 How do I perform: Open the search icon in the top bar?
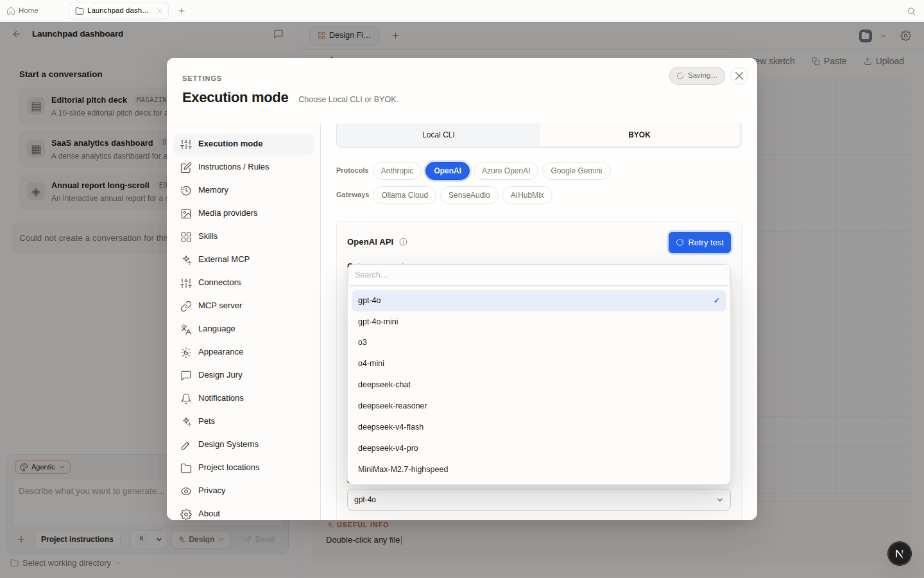click(x=911, y=11)
